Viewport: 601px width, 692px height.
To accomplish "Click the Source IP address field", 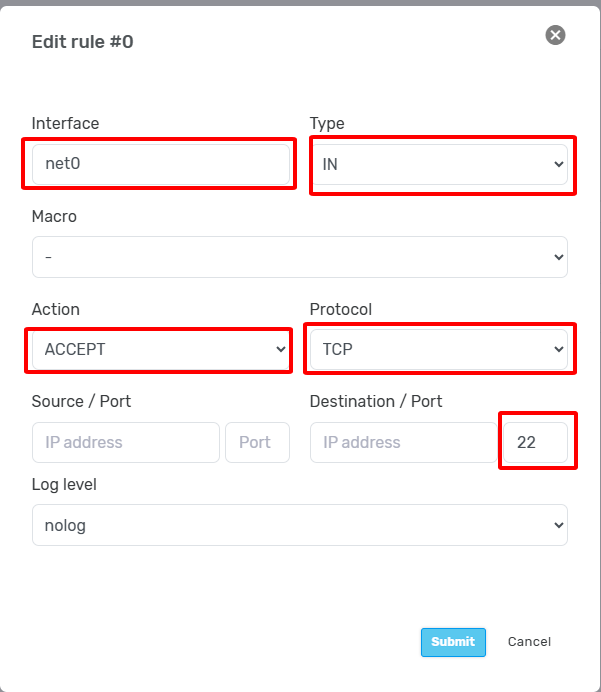I will (125, 442).
